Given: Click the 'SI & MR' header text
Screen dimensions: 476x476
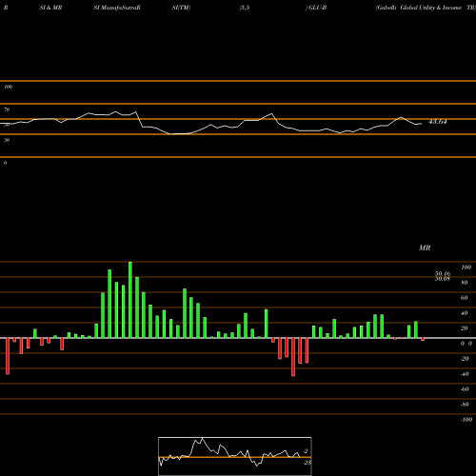Looking at the screenshot, I should tap(50, 8).
